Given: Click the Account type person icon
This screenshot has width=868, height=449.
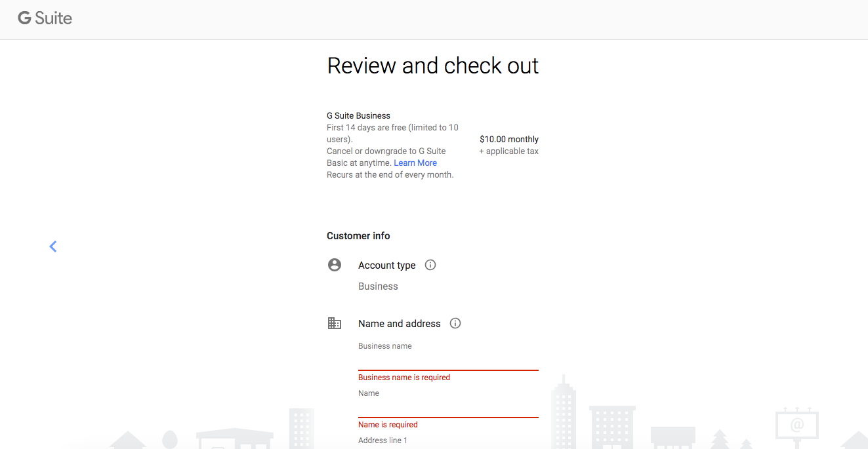Looking at the screenshot, I should click(335, 265).
